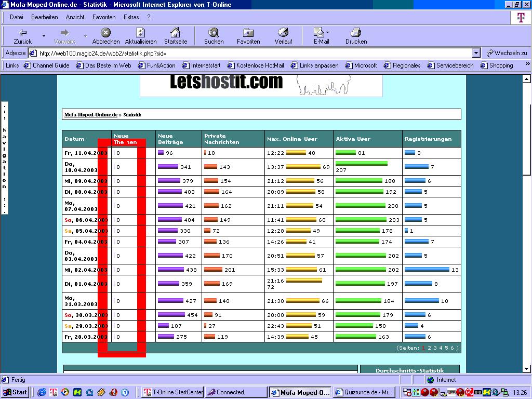Click the Windows Start button
The image size is (532, 399).
[x=15, y=392]
